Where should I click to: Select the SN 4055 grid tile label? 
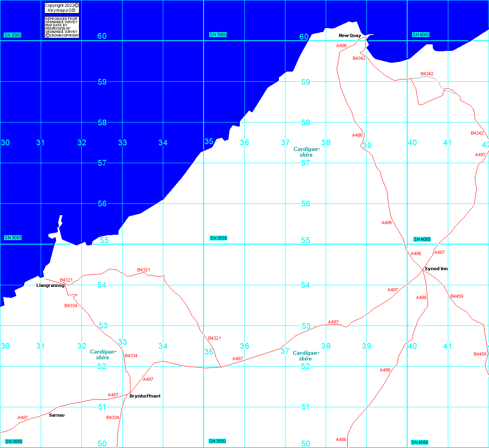[x=422, y=239]
